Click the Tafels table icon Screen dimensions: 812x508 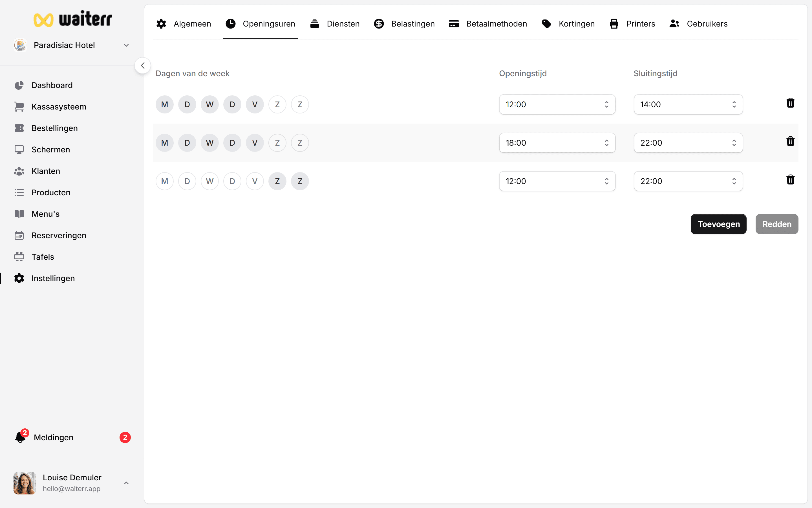(19, 257)
